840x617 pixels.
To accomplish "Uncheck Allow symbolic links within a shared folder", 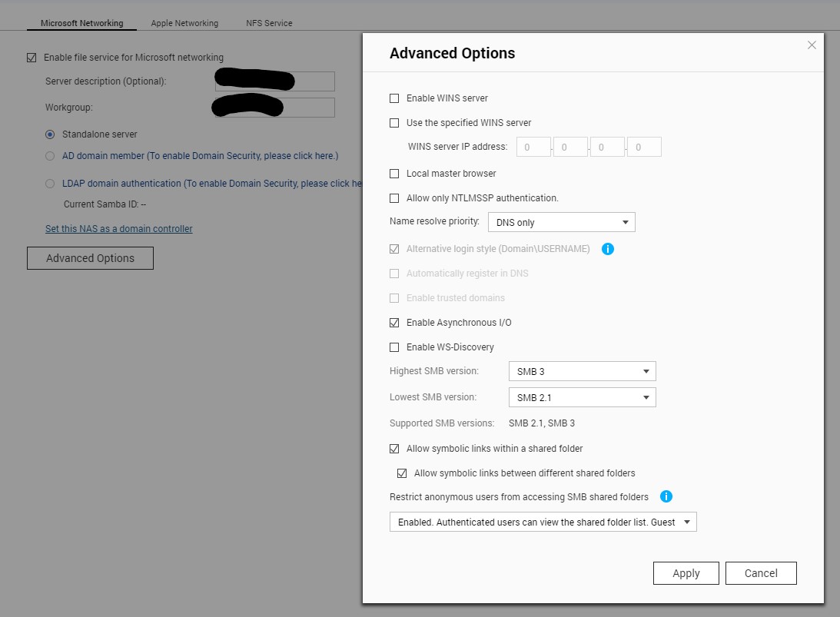I will (394, 449).
